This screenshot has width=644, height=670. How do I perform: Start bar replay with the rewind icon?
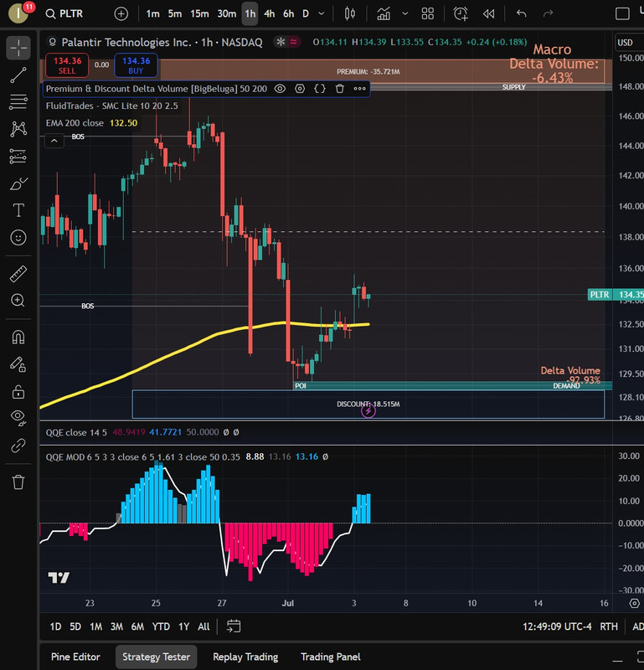(488, 14)
